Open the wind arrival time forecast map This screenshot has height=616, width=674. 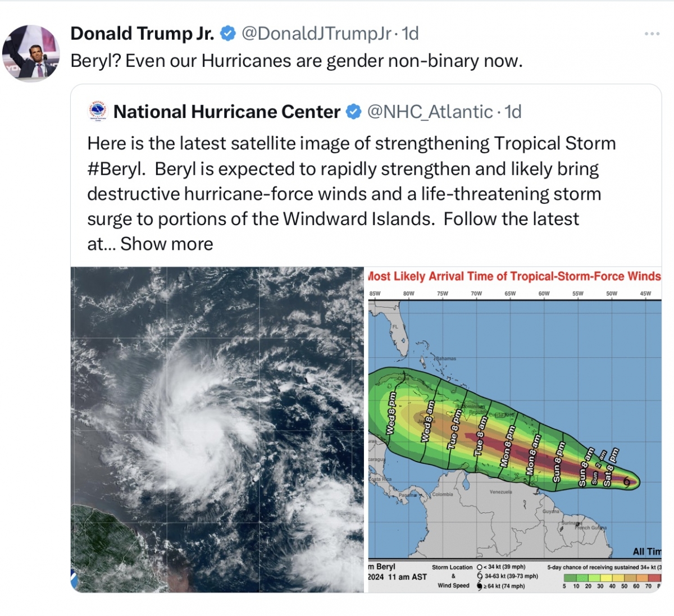[x=514, y=430]
